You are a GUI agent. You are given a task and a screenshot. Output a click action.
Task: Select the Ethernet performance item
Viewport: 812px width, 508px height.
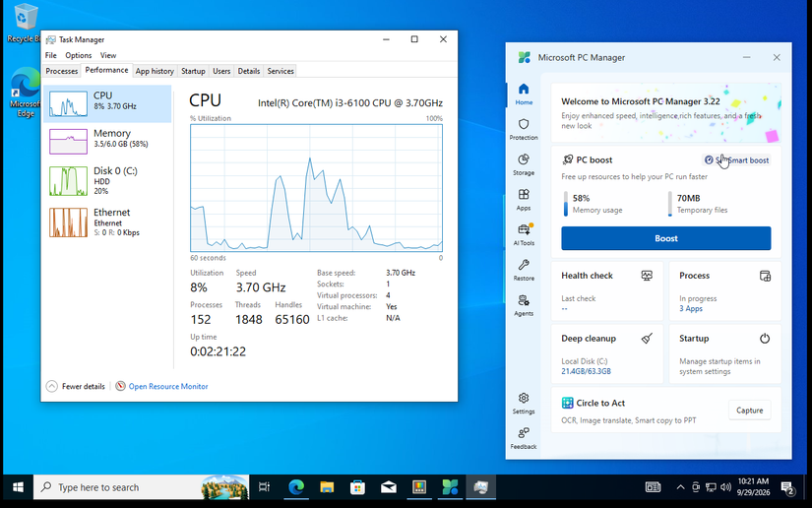(107, 222)
